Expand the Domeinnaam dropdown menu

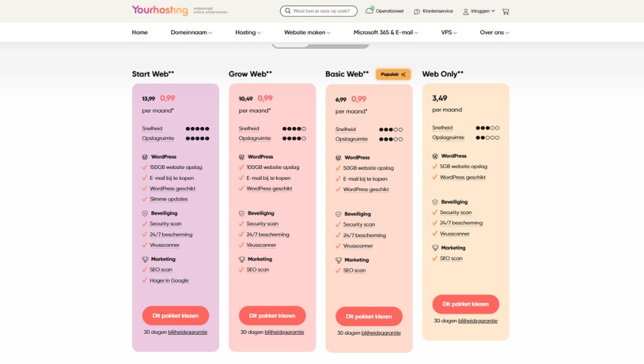[x=191, y=33]
